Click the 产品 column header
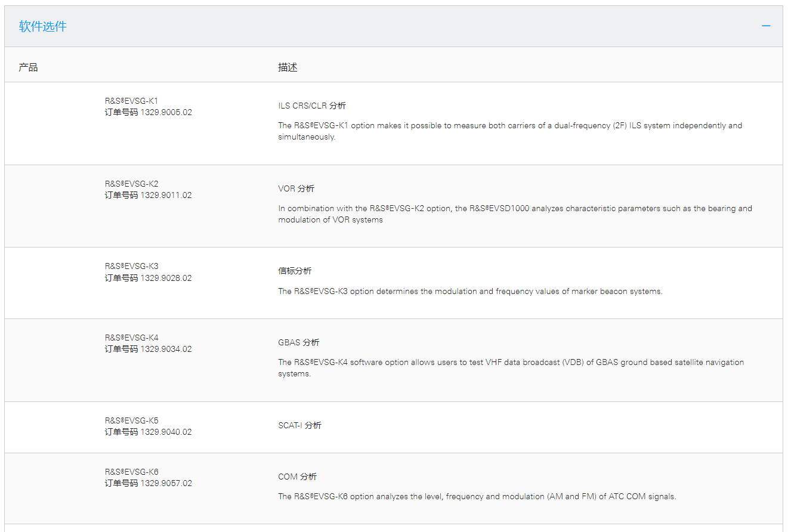Image resolution: width=788 pixels, height=532 pixels. (28, 67)
